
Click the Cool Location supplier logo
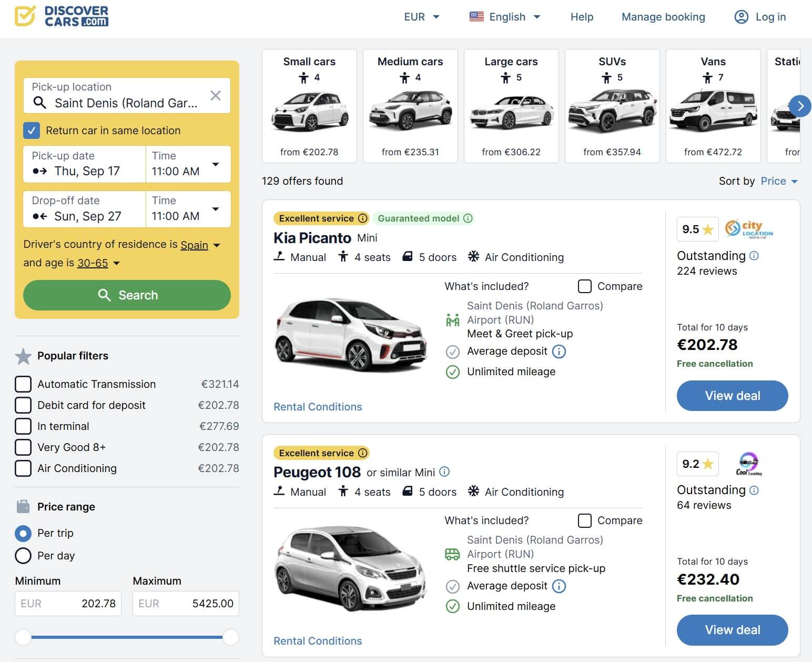(749, 464)
